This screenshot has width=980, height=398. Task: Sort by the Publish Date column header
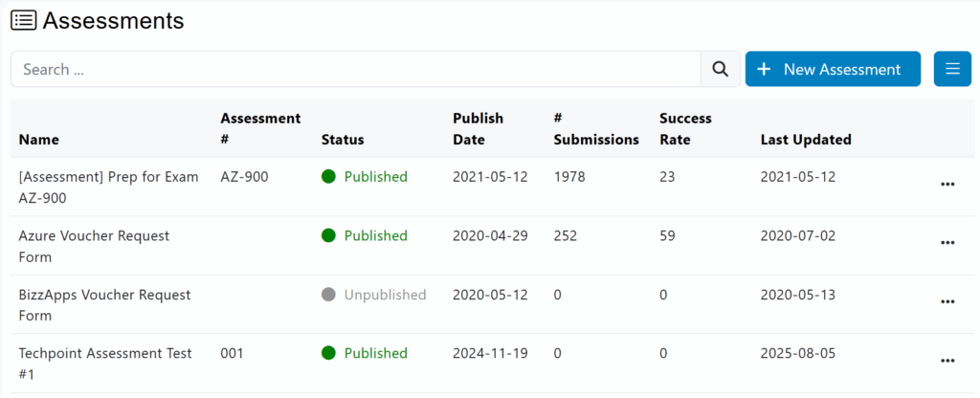pos(478,129)
